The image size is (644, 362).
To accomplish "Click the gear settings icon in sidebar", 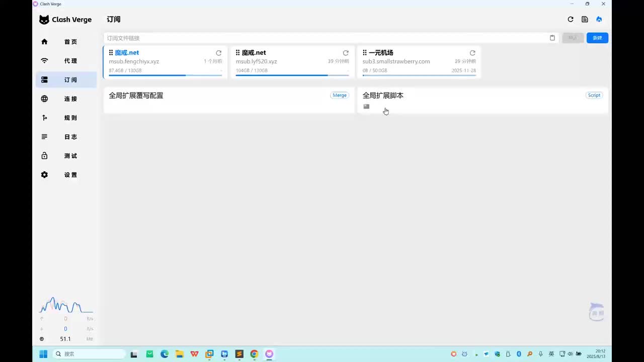I will pyautogui.click(x=44, y=175).
